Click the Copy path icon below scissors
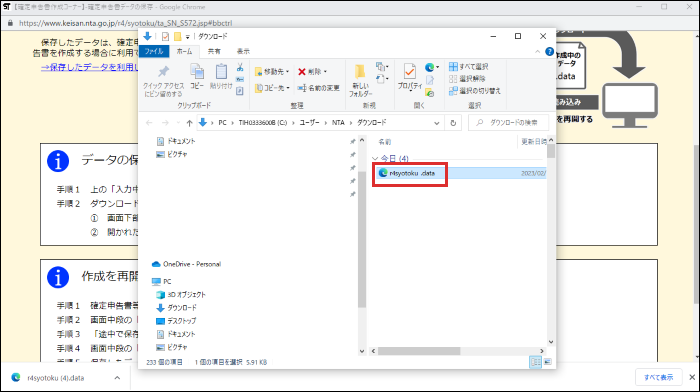 click(x=240, y=79)
